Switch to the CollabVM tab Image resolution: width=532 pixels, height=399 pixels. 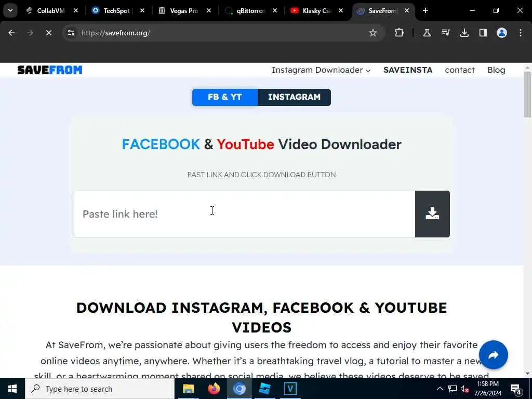[51, 10]
